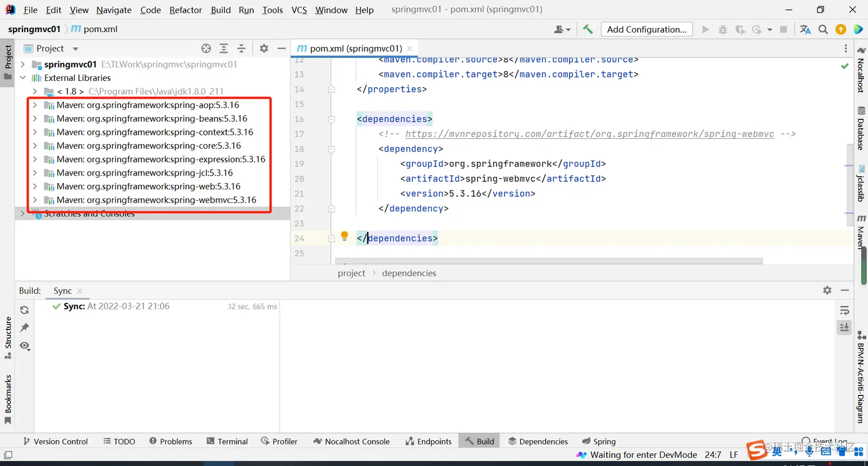Click the disabled Run arrow in toolbar
This screenshot has width=868, height=466.
706,29
